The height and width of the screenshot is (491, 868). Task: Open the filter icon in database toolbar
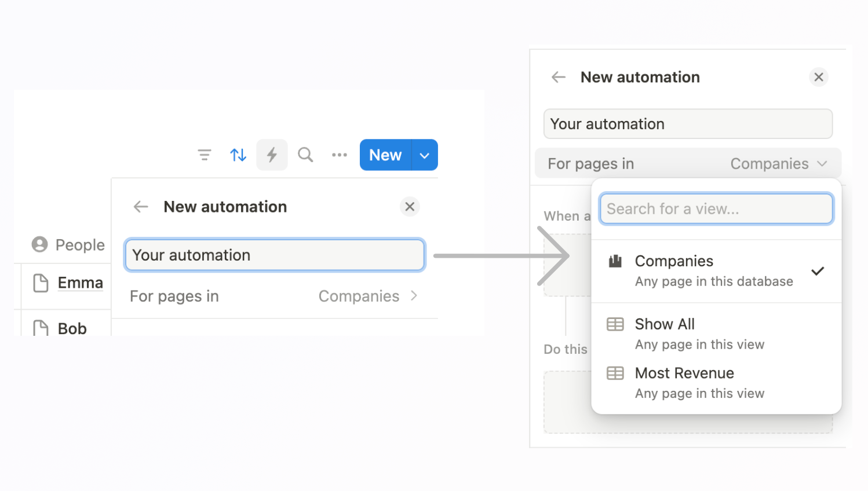[x=204, y=155]
